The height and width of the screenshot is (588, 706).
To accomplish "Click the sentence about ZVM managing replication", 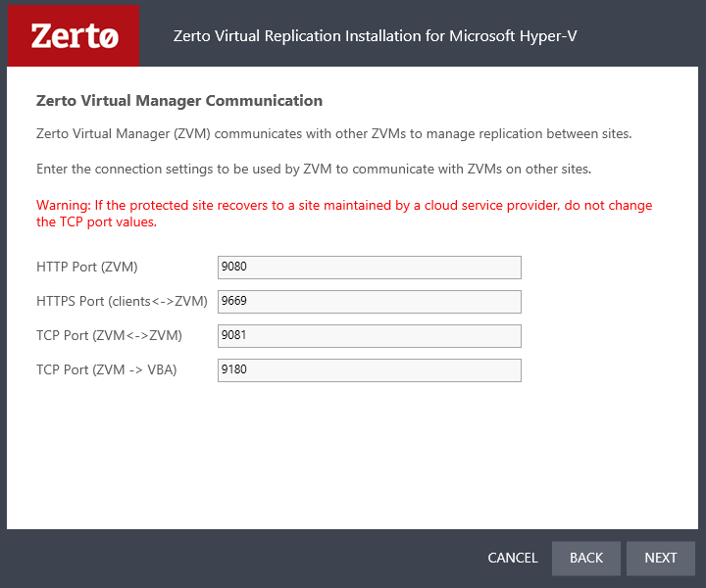I will click(x=334, y=134).
